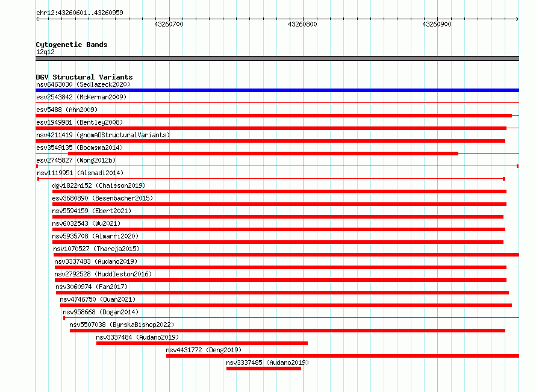Open nsv3337484 (Audano2019) variant label

[137, 337]
